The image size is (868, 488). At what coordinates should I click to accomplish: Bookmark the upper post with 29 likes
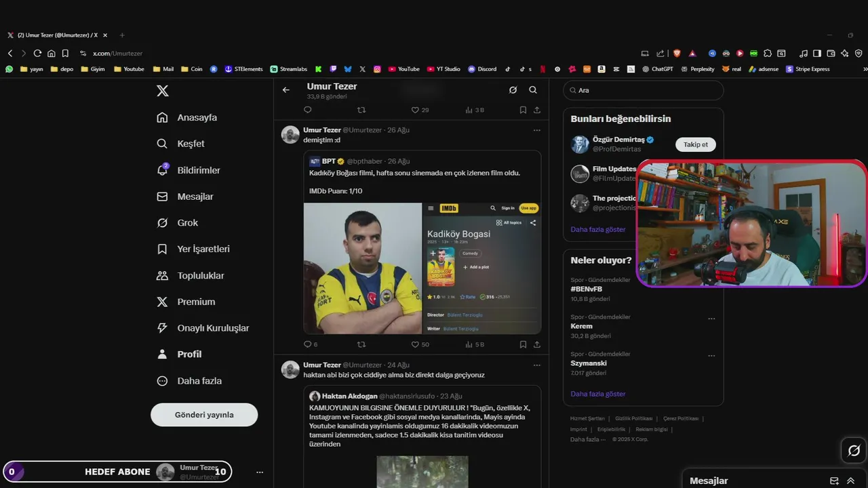click(523, 110)
